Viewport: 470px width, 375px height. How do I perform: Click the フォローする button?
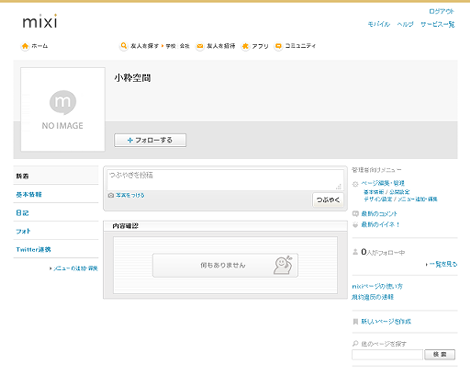150,140
